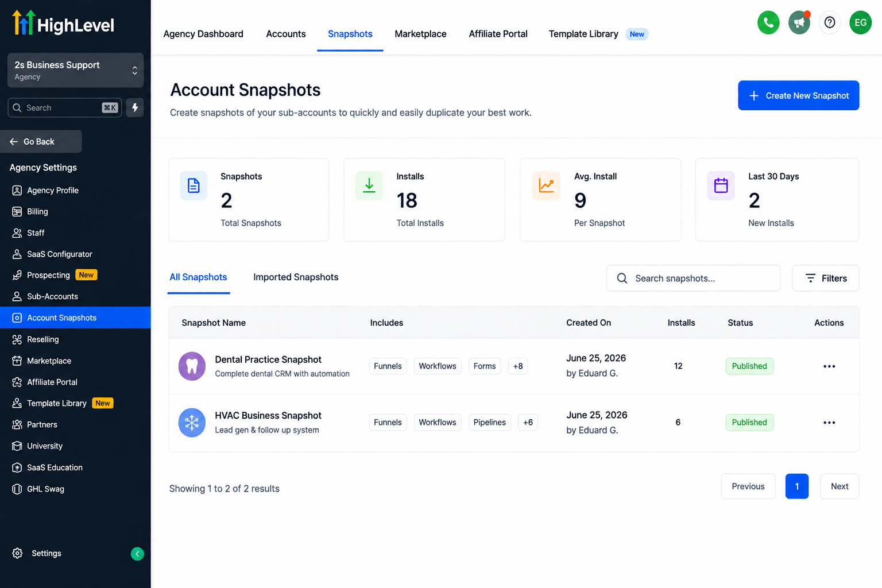Click the Search snapshots input field
This screenshot has height=588, width=882.
693,278
